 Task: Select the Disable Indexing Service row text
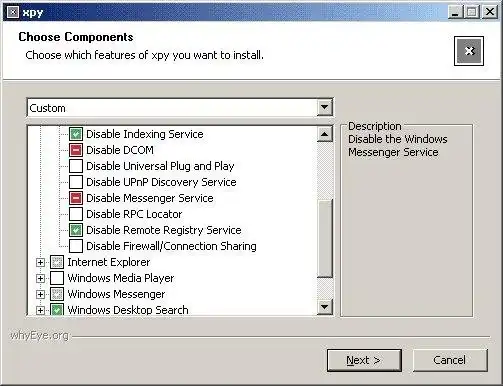145,134
